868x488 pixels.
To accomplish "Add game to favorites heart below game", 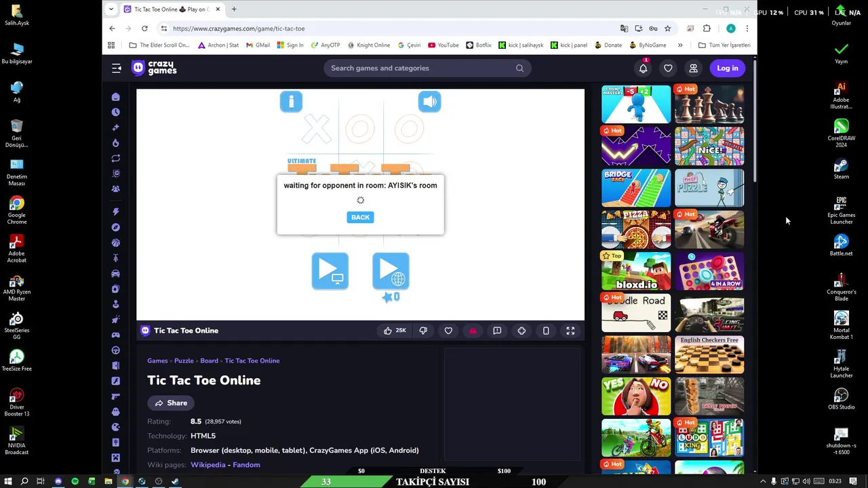I will click(448, 331).
